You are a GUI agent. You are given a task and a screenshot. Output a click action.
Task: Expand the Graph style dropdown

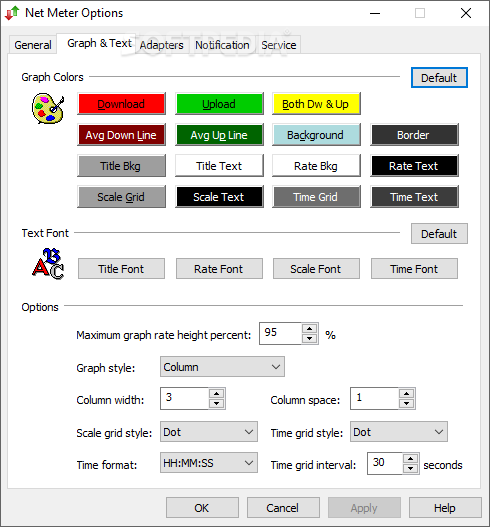point(222,367)
